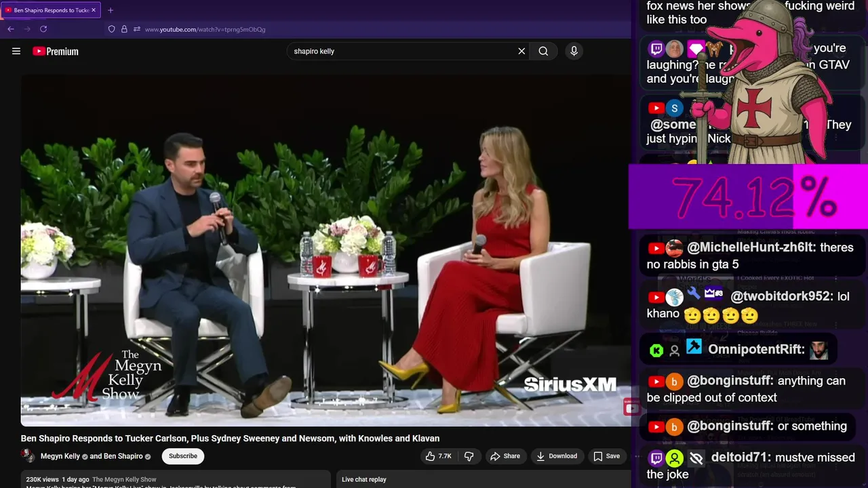The image size is (868, 488).
Task: Start voice search with microphone
Action: point(574,51)
